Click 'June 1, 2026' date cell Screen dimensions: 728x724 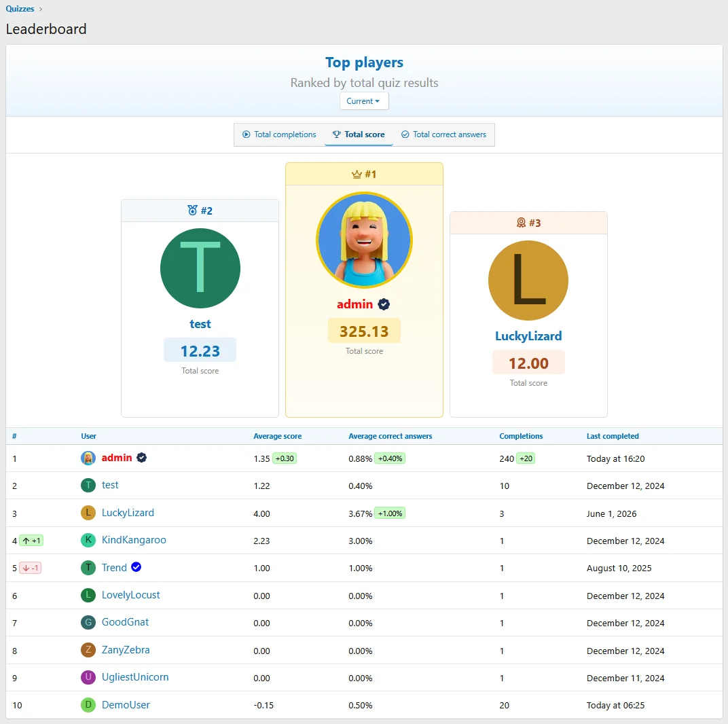(x=611, y=513)
